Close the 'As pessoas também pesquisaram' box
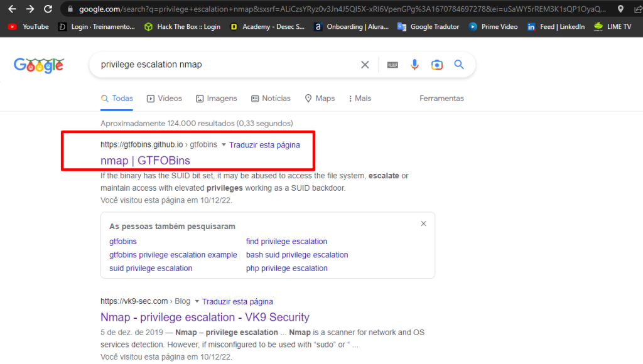The width and height of the screenshot is (643, 364). point(423,224)
